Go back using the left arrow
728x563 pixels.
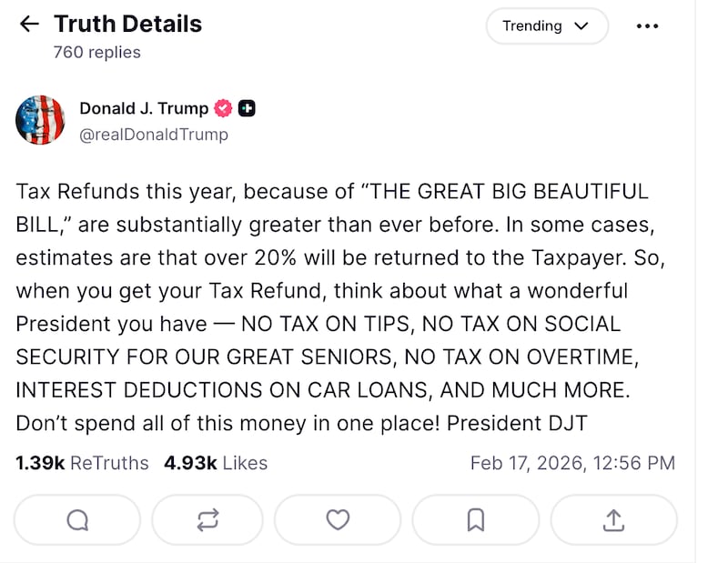pyautogui.click(x=29, y=25)
